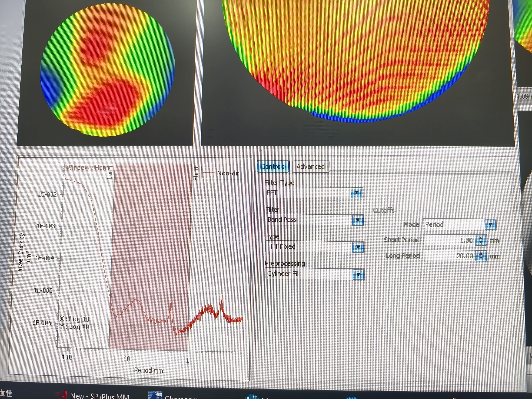Open the Chamonix taskbar application icon
Screen dimensions: 532x399
[x=155, y=395]
